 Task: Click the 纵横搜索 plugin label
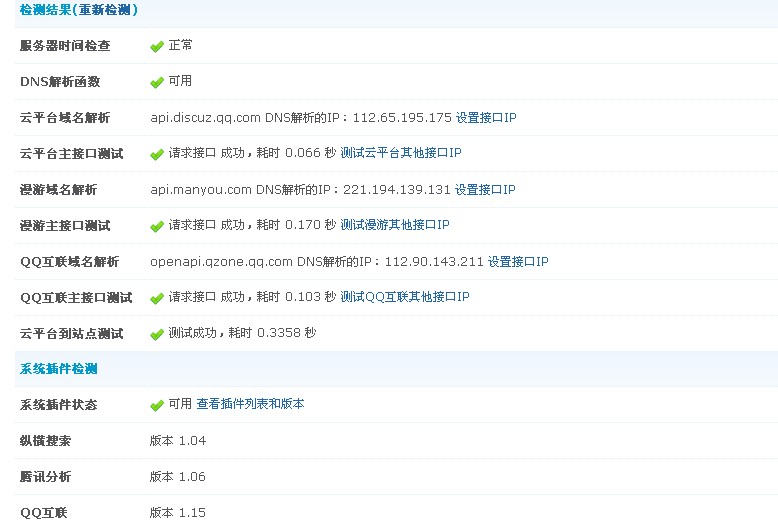pos(46,441)
